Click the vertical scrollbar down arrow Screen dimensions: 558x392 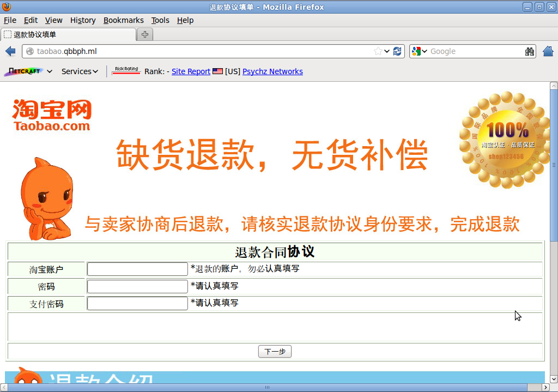[x=554, y=379]
